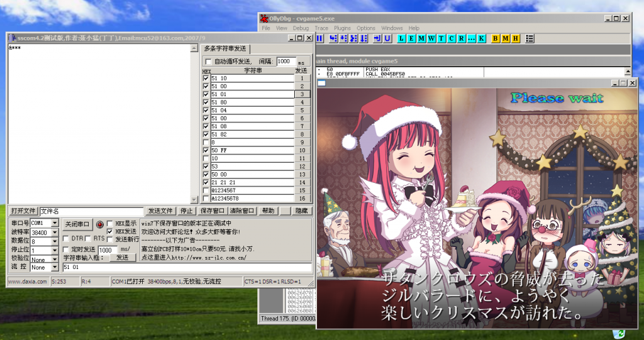The width and height of the screenshot is (644, 340).
Task: Open the OllyDbg File menu
Action: [266, 28]
